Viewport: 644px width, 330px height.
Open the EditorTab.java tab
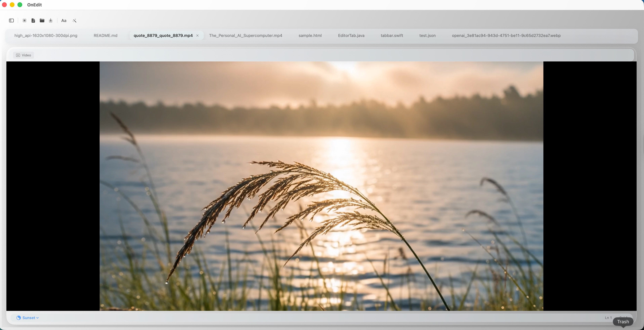[351, 35]
